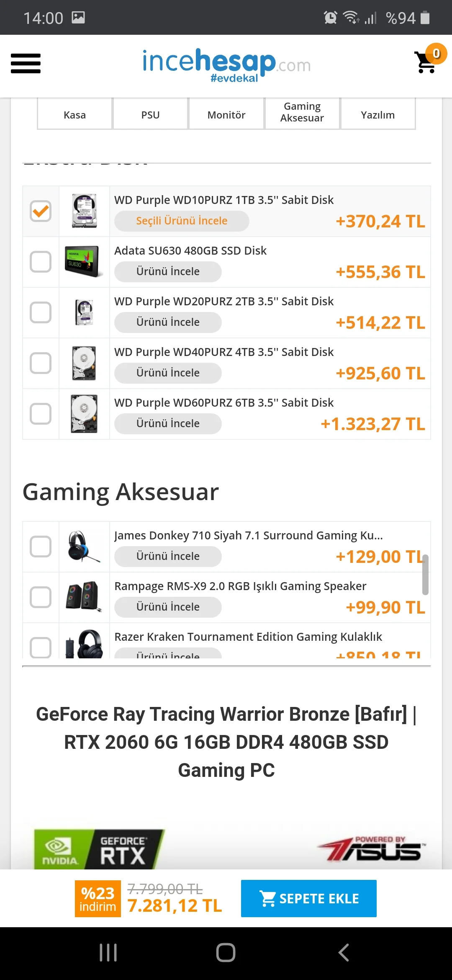Uncheck WD Purple 1TB disk option
Image resolution: width=452 pixels, height=980 pixels.
[x=41, y=211]
